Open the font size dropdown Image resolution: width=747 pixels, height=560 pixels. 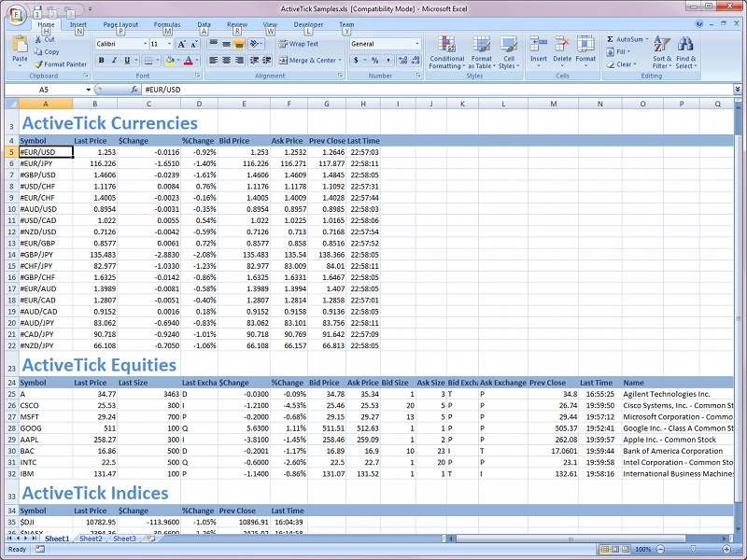[x=169, y=44]
